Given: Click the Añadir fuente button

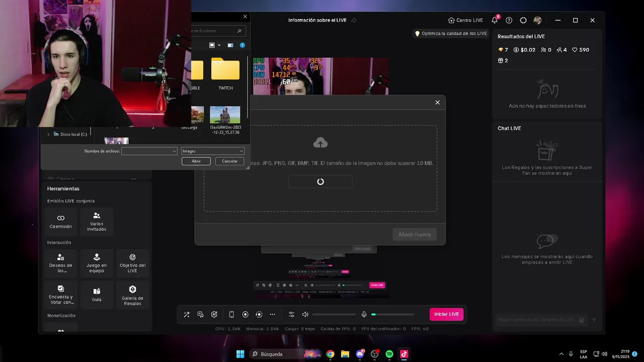Looking at the screenshot, I should click(x=415, y=234).
